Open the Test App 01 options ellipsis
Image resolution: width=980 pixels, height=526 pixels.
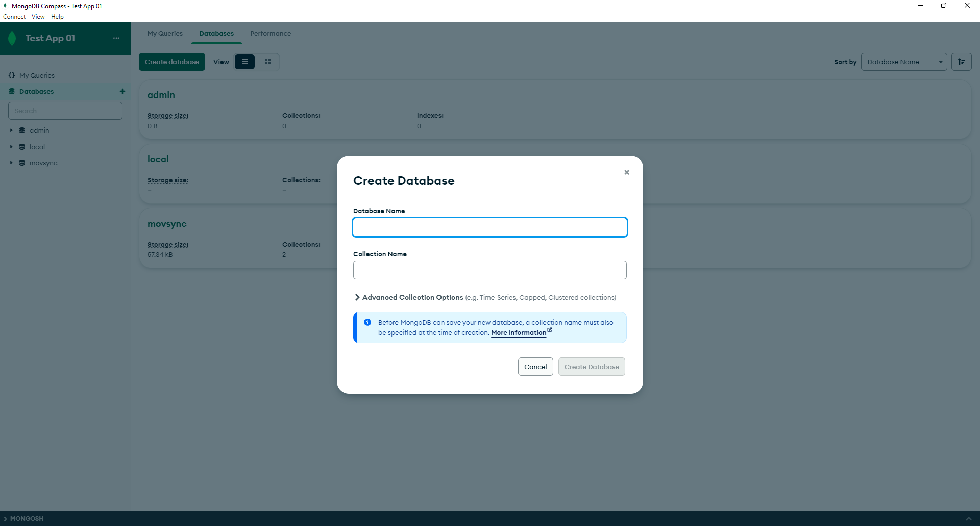tap(116, 38)
